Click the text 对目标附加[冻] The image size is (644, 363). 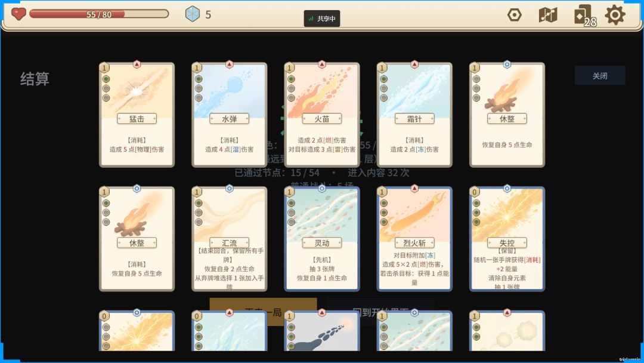pyautogui.click(x=414, y=256)
